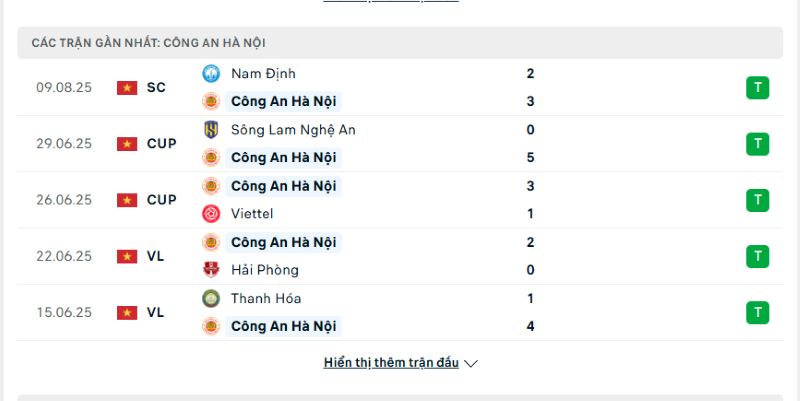The image size is (800, 401).
Task: Click the 22.06.25 match date
Action: point(63,256)
